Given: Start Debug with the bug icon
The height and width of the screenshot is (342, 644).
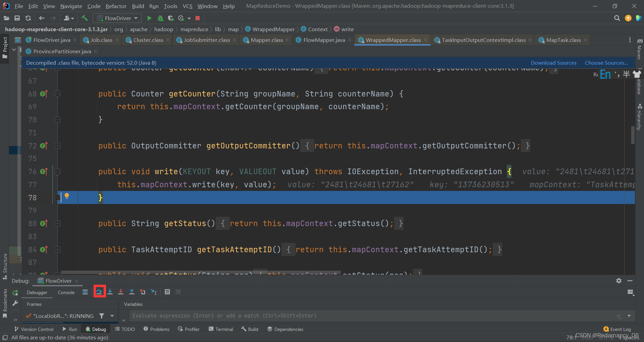Looking at the screenshot, I should pos(160,18).
